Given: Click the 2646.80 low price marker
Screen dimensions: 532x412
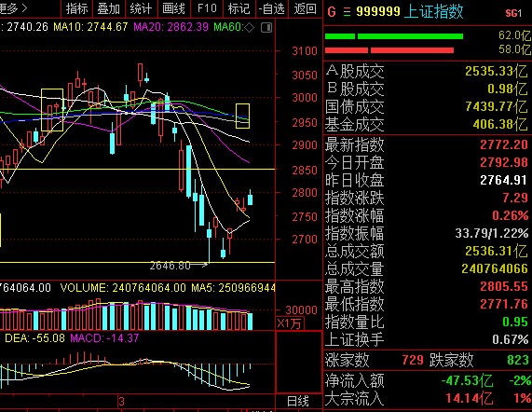Looking at the screenshot, I should point(170,265).
